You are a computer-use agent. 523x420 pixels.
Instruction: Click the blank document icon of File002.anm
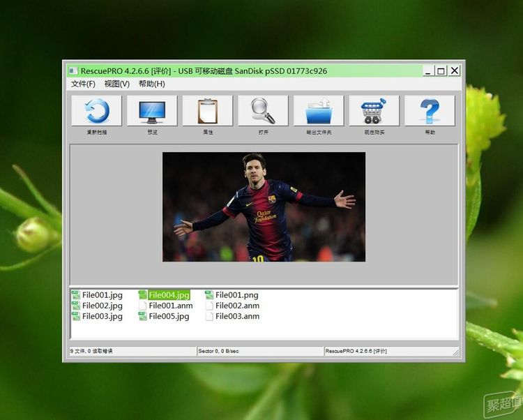(209, 306)
